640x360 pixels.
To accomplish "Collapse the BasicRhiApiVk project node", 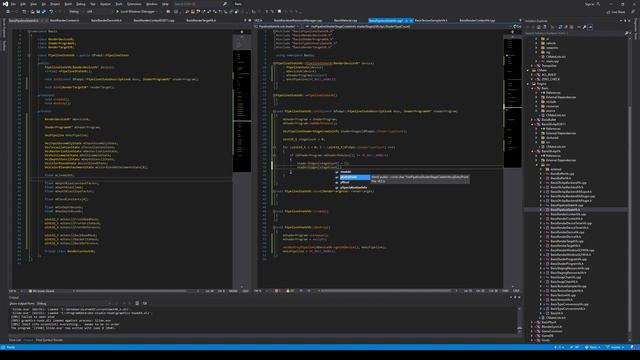I will (x=532, y=151).
